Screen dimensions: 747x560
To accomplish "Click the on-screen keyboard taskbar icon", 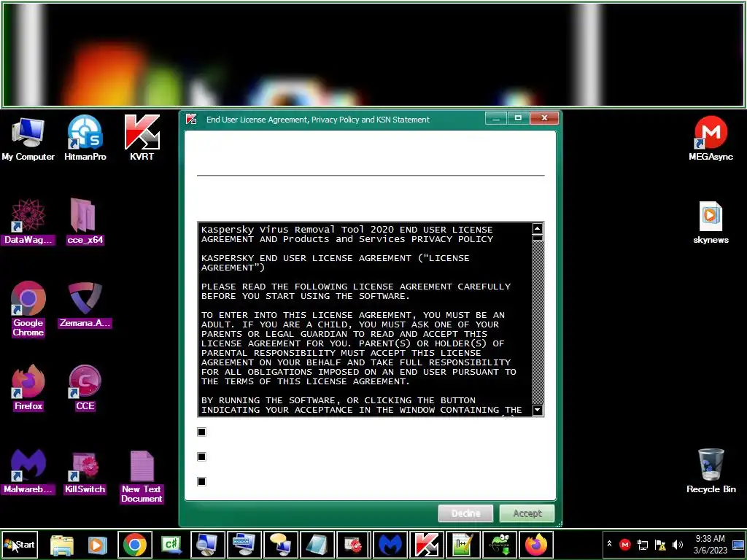I will coord(244,545).
